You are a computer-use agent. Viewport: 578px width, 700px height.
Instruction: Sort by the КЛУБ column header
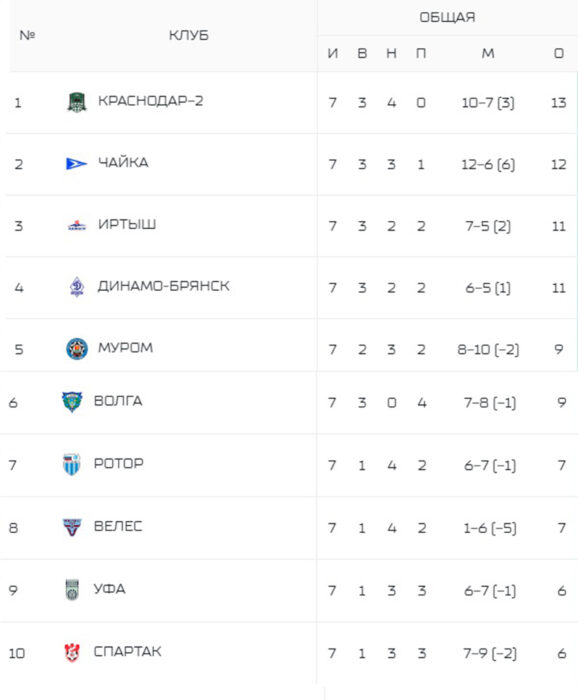(x=188, y=35)
